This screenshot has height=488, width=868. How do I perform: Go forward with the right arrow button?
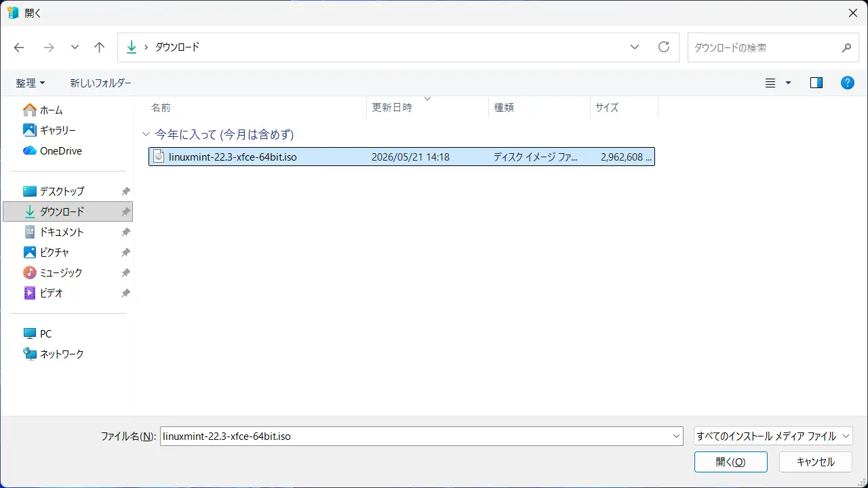[48, 47]
